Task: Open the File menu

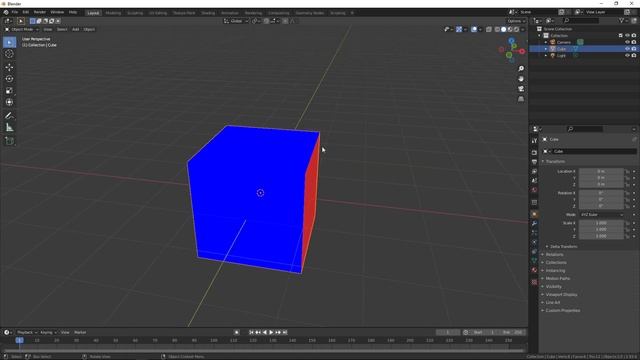Action: click(x=15, y=13)
